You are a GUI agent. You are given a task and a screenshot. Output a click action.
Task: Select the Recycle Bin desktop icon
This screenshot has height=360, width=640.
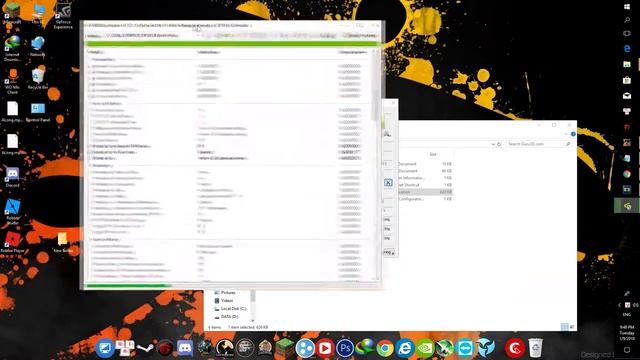point(38,79)
